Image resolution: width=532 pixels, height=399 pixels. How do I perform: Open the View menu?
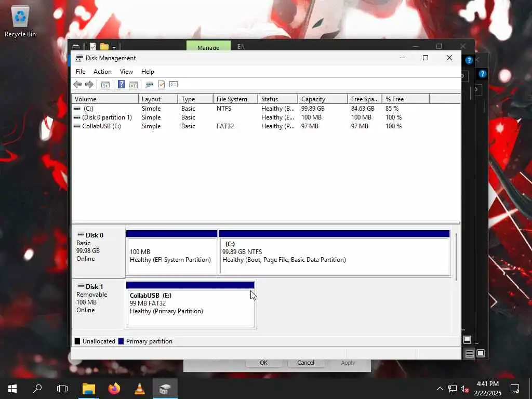pyautogui.click(x=126, y=72)
